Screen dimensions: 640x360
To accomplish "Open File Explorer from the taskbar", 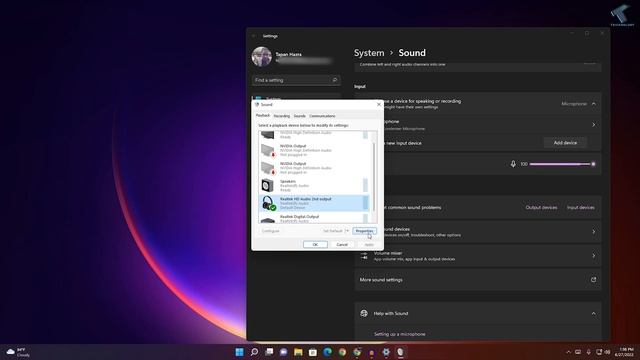I will click(x=298, y=352).
